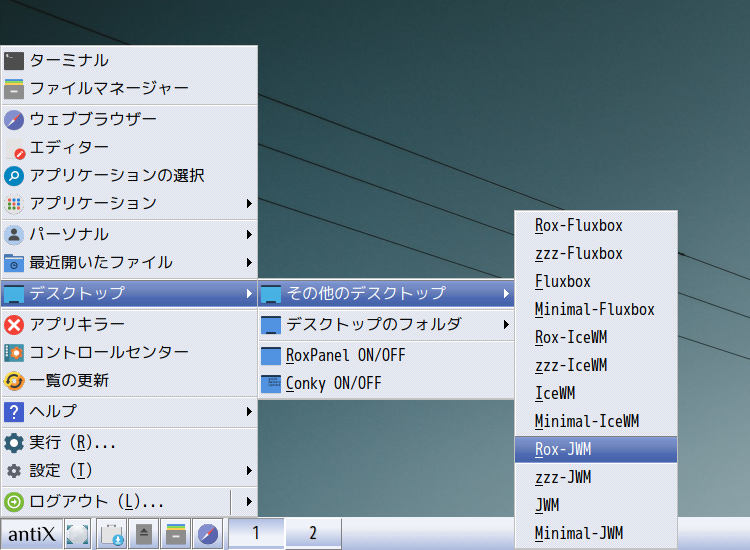The width and height of the screenshot is (750, 550).
Task: Click the show desktop taskbar icon
Action: (x=77, y=534)
